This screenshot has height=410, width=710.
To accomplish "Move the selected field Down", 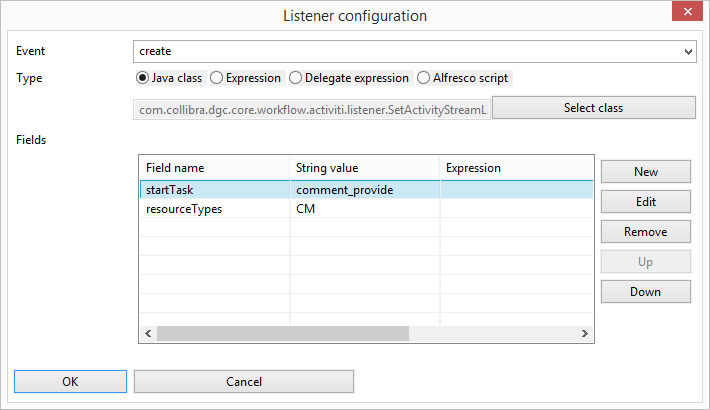I will tap(646, 292).
